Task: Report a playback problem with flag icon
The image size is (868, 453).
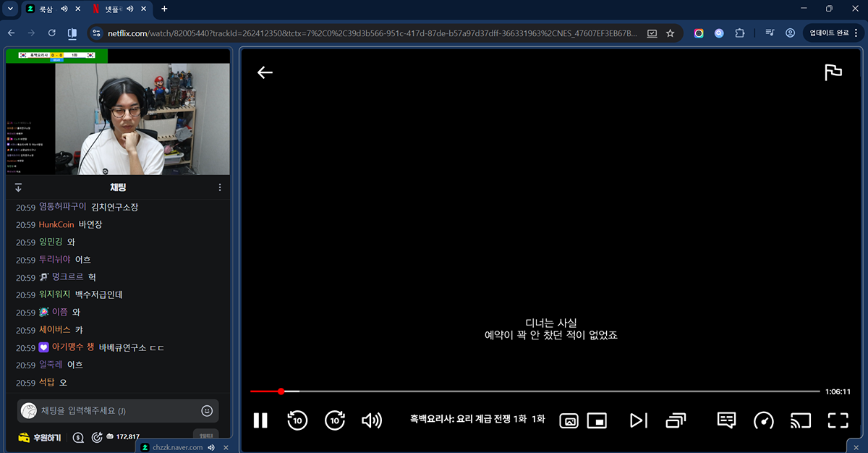Action: [833, 72]
